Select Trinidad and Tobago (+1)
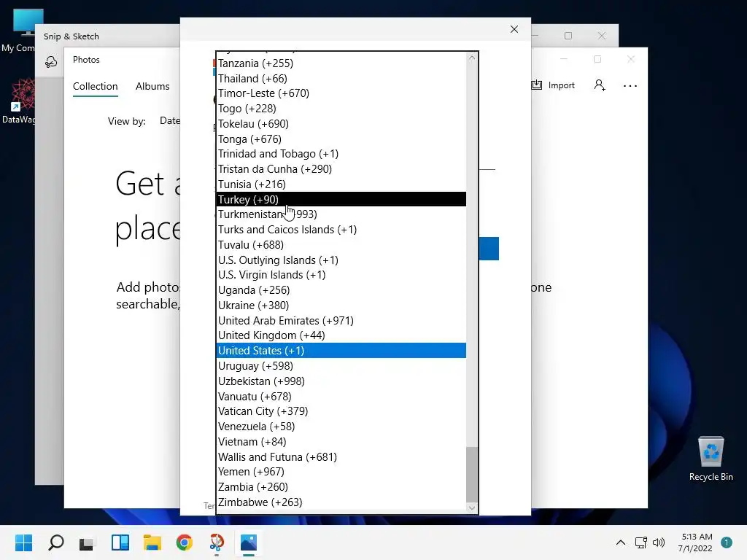Screen dimensions: 747x560 pos(341,154)
